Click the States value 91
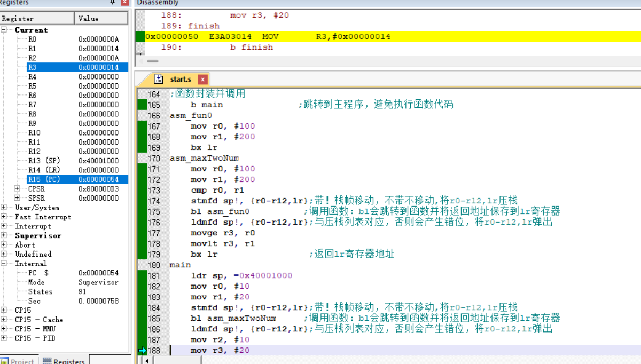Screen dimensions: 641x364 82,291
